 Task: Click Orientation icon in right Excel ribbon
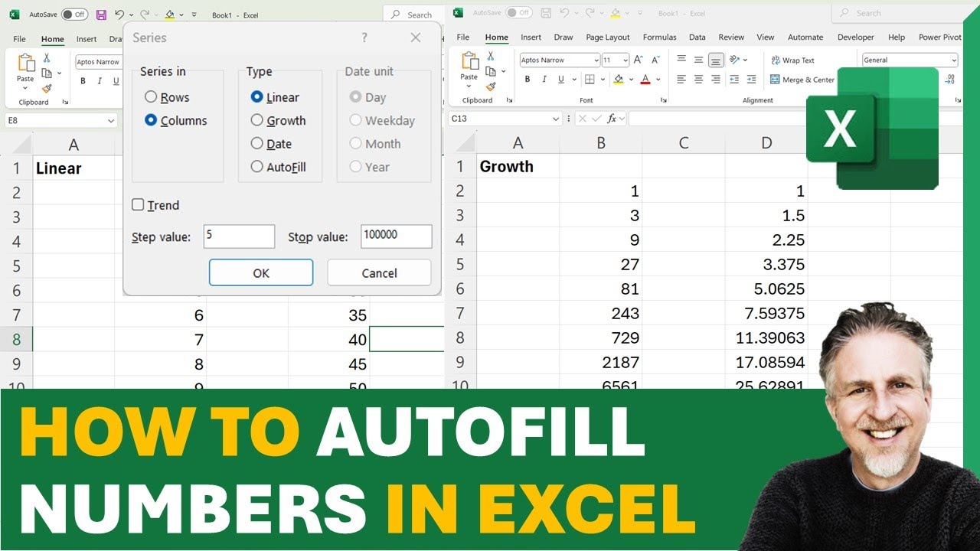pos(734,60)
